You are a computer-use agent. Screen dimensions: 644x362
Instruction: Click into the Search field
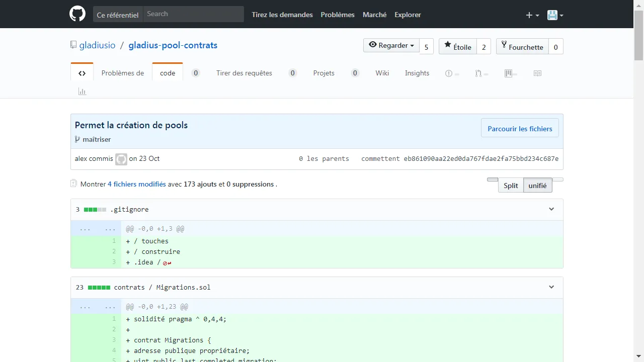click(193, 14)
